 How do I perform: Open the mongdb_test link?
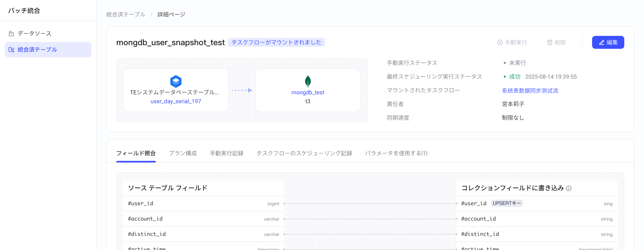point(308,92)
